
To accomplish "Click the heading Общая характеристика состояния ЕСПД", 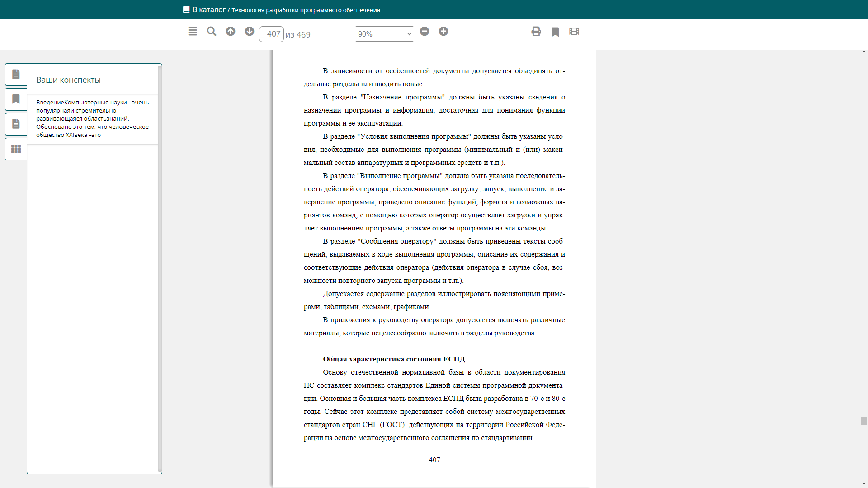I will 394,359.
